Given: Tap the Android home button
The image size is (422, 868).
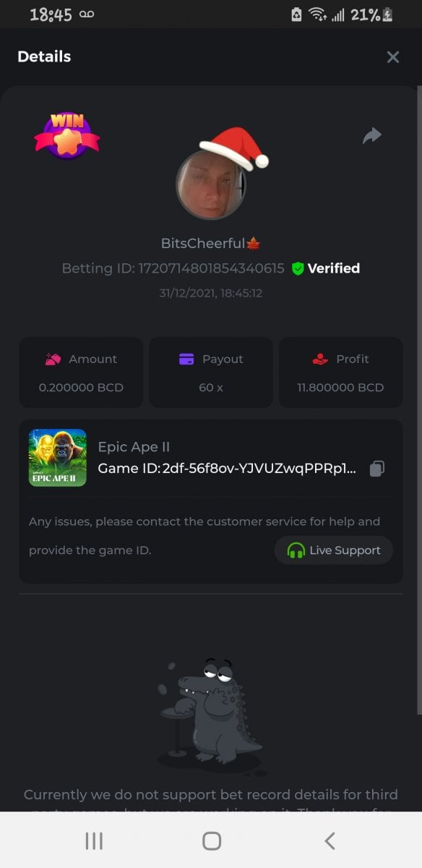Looking at the screenshot, I should point(212,841).
